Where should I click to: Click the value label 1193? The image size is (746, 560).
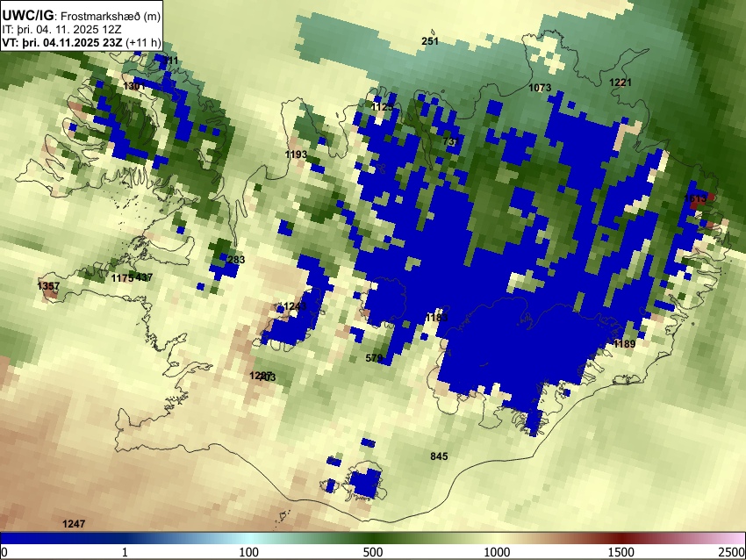coord(296,154)
